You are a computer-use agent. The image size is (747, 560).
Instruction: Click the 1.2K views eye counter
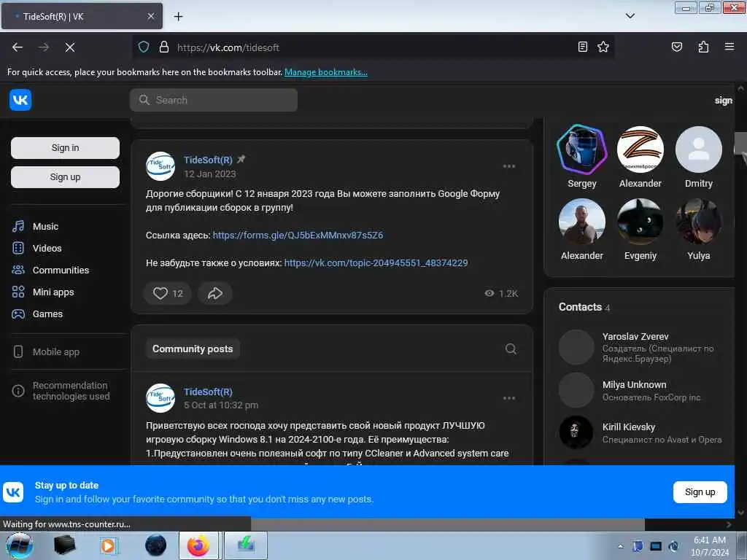pos(501,293)
